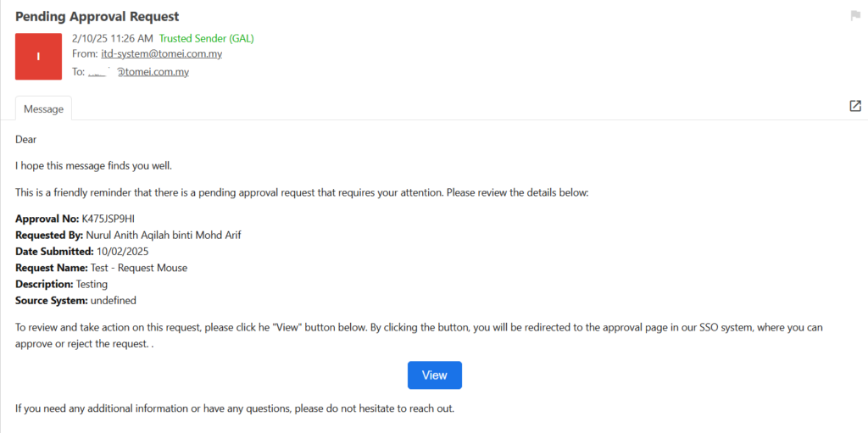Click the request name Test - Request Mouse
The height and width of the screenshot is (433, 868).
coord(139,268)
